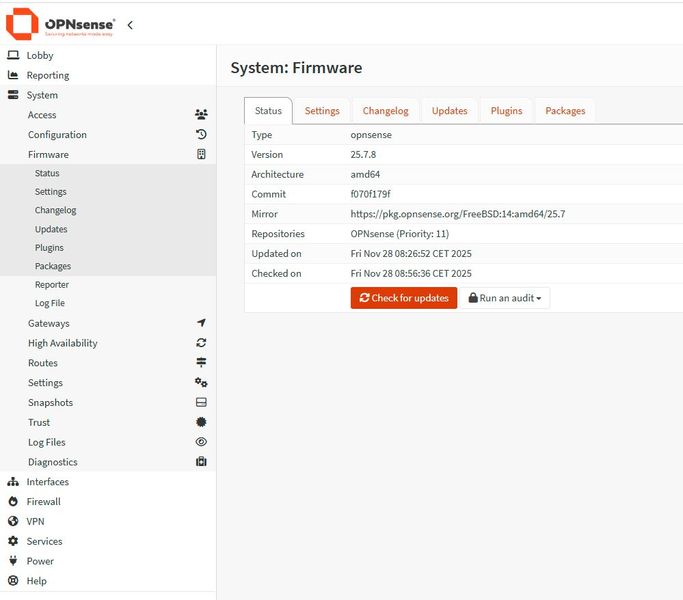The image size is (683, 600).
Task: Click the Routes signpost icon
Action: coord(201,362)
